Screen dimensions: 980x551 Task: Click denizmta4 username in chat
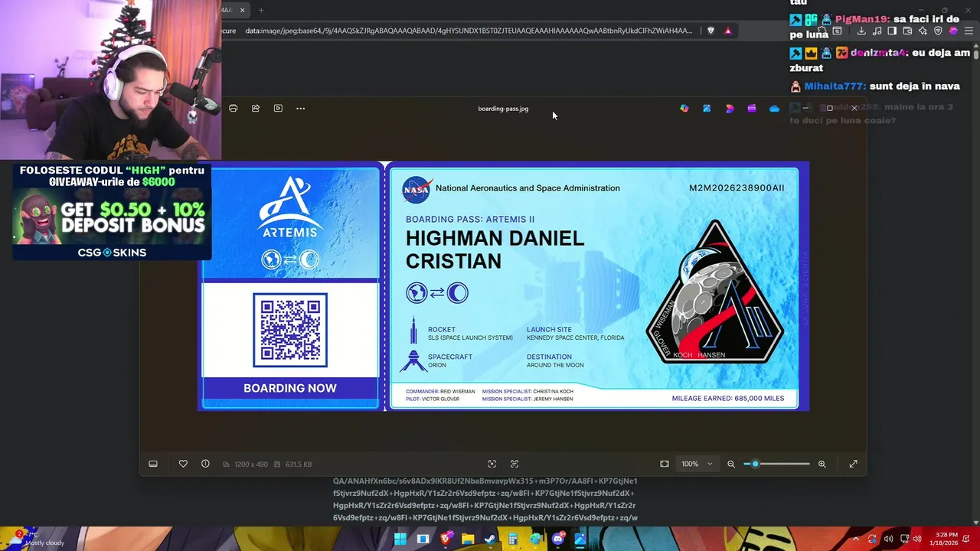pyautogui.click(x=880, y=53)
